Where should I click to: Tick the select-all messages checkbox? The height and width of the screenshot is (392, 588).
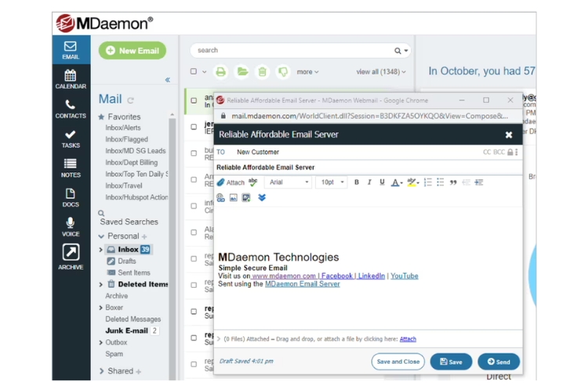coord(194,71)
